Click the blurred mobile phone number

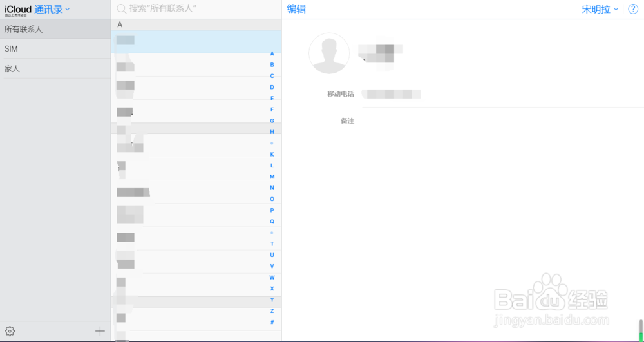click(x=392, y=94)
